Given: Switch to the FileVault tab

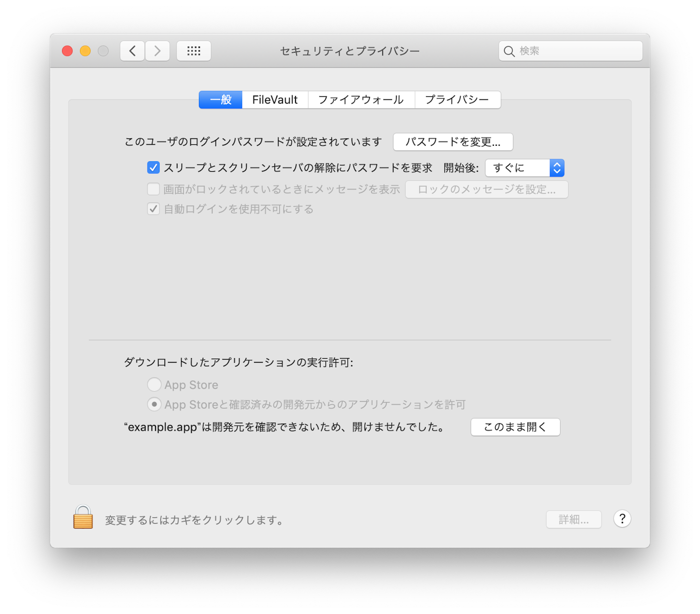Looking at the screenshot, I should point(275,99).
